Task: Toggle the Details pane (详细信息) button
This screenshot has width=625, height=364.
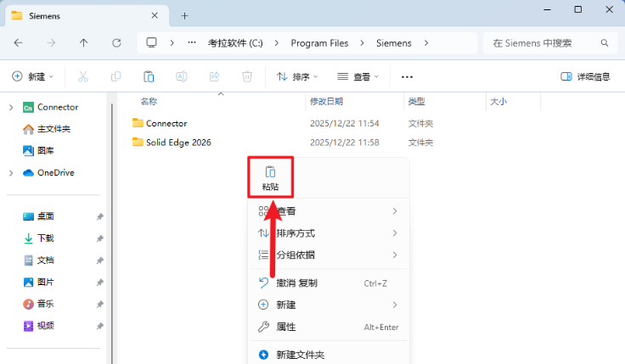Action: click(585, 76)
